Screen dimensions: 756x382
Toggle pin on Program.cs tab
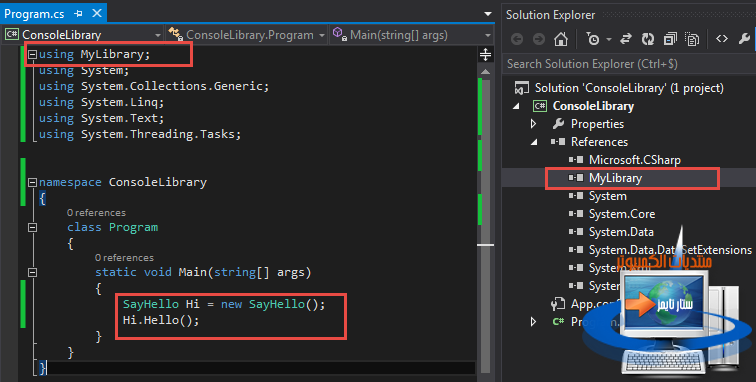pyautogui.click(x=78, y=14)
